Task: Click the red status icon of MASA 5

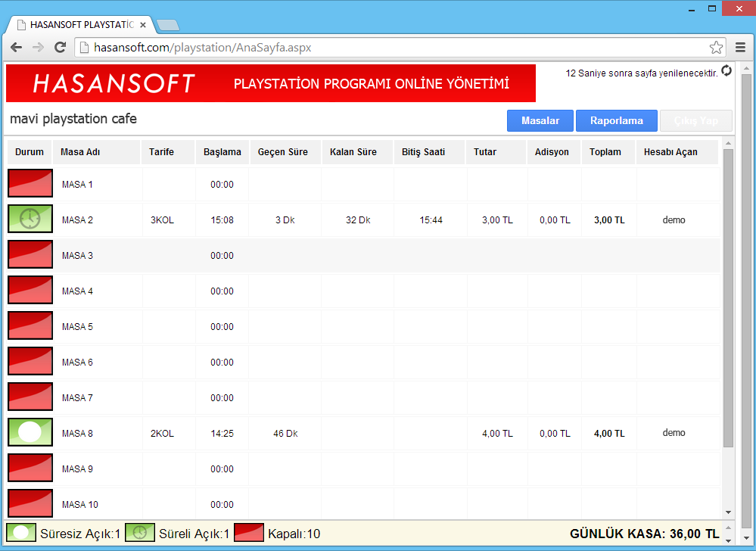Action: 30,326
